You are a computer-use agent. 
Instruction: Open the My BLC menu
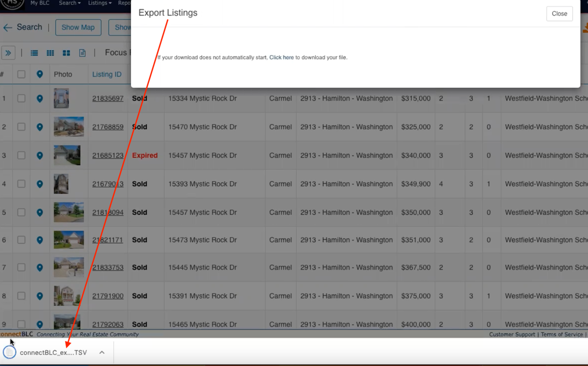[x=39, y=2]
